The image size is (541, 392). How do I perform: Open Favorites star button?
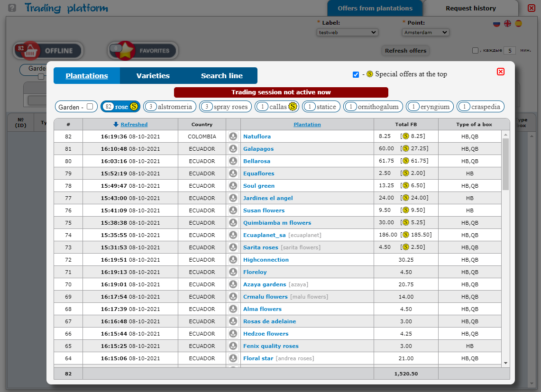coord(143,51)
